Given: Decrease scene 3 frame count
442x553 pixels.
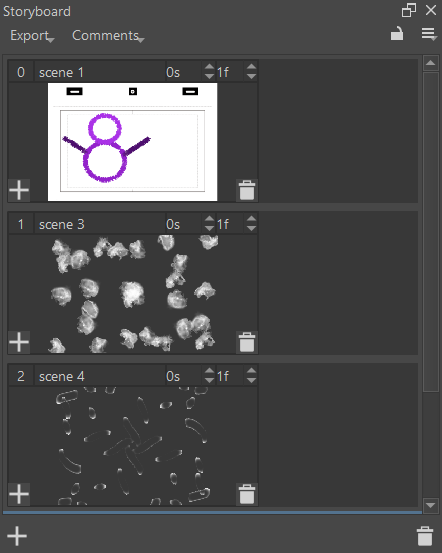Looking at the screenshot, I should 251,229.
